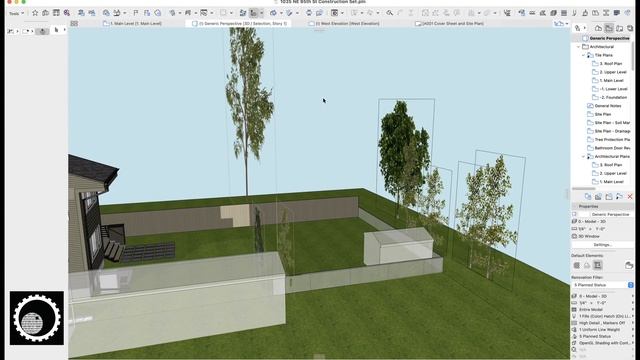640x360 pixels.
Task: Click the clone folder icon below navigator
Action: point(588,197)
